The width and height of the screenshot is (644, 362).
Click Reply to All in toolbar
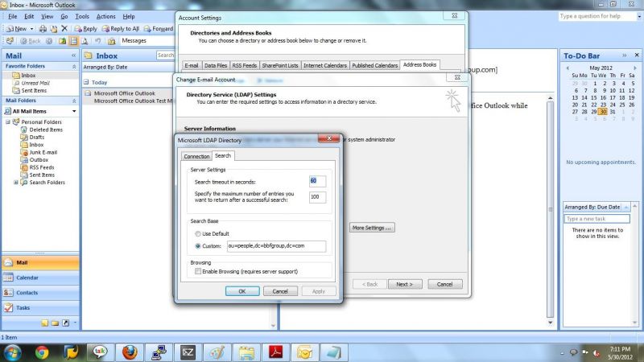click(121, 29)
